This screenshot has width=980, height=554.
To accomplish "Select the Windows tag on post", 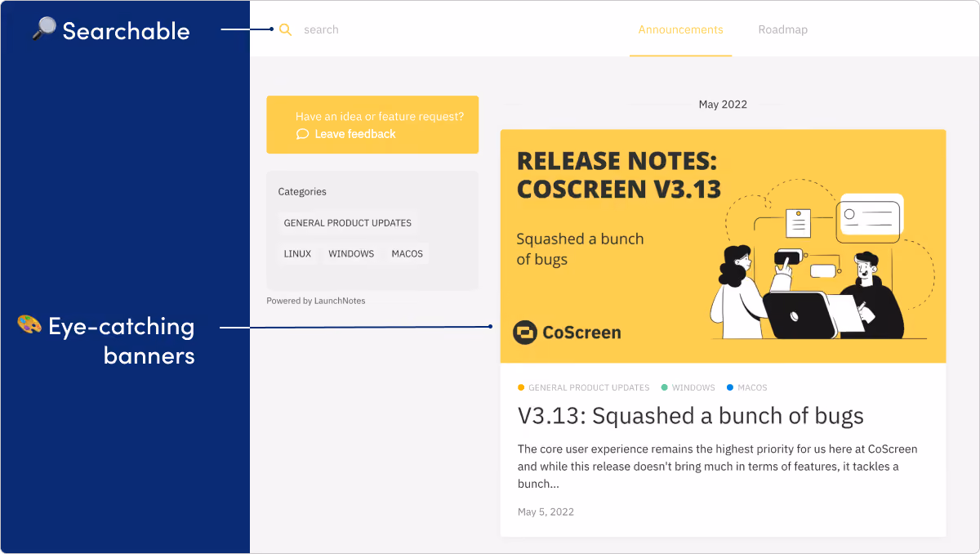I will point(688,387).
